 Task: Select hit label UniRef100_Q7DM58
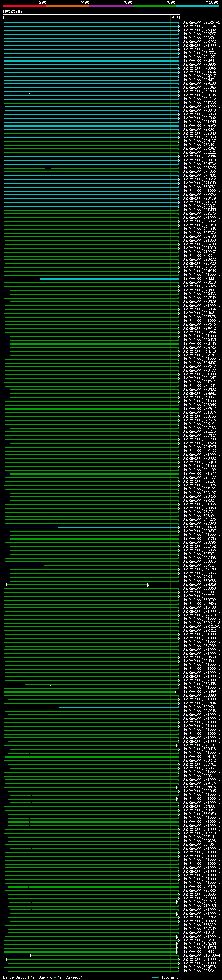[199, 508]
